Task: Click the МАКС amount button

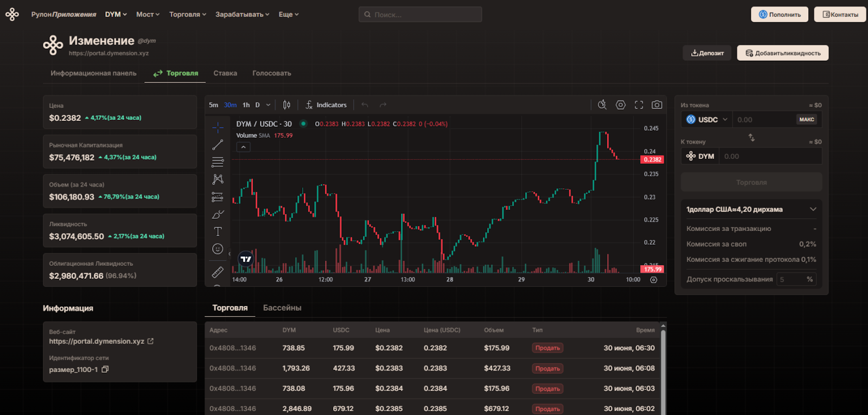Action: 807,119
